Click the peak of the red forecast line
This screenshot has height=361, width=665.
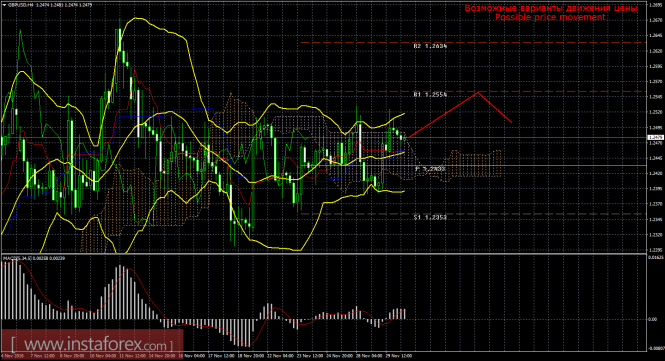(478, 92)
